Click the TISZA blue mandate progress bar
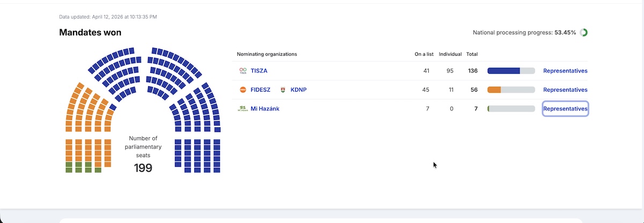Image resolution: width=644 pixels, height=223 pixels. [x=503, y=71]
